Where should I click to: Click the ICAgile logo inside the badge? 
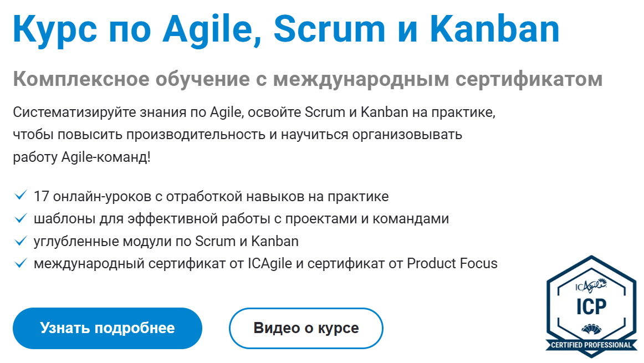(x=591, y=285)
